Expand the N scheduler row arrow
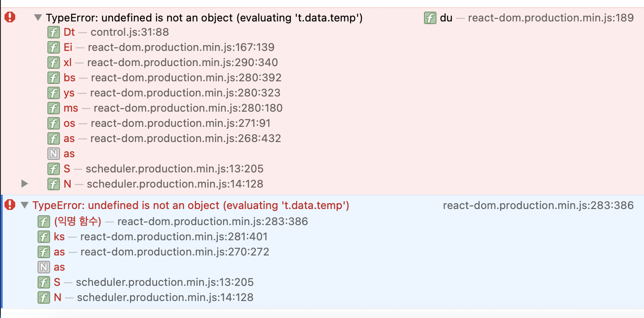Image resolution: width=644 pixels, height=318 pixels. click(x=25, y=184)
